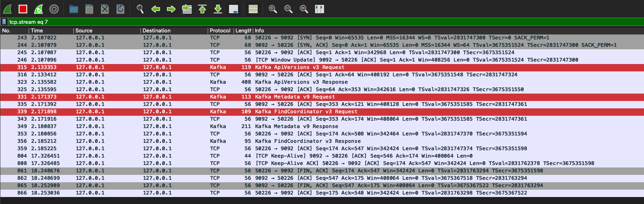Sort by the Length column header
Image resolution: width=644 pixels, height=204 pixels.
[243, 30]
